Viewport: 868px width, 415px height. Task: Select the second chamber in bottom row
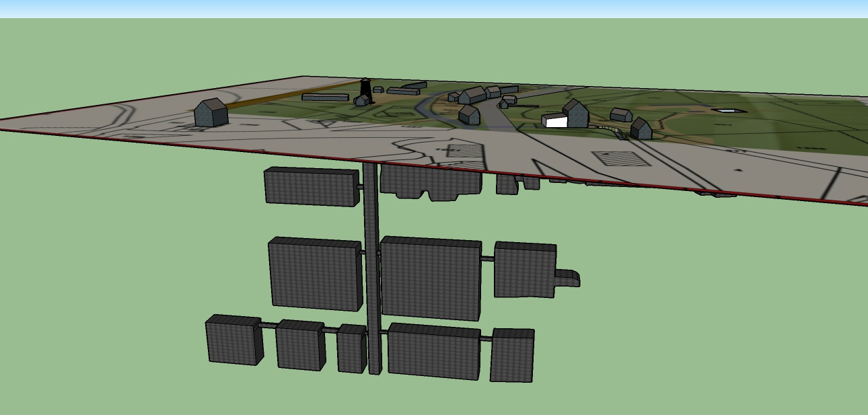tap(300, 345)
